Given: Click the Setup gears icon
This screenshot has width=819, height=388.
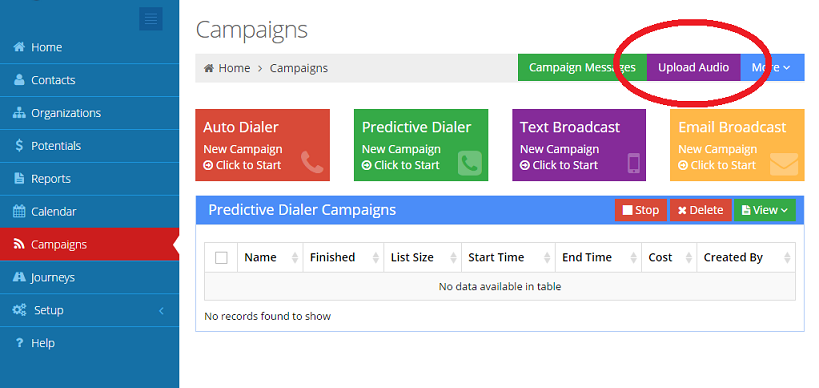Looking at the screenshot, I should coord(19,310).
